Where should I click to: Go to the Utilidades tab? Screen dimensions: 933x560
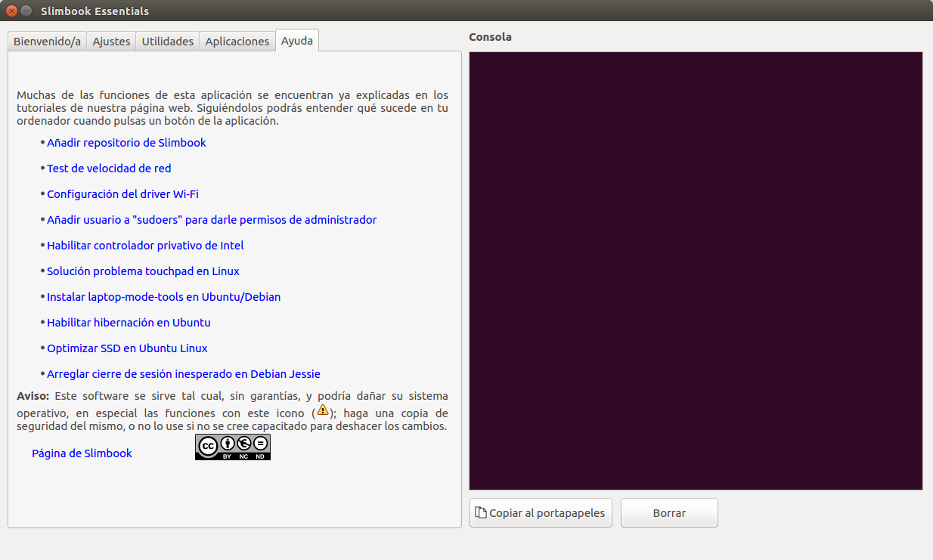click(168, 42)
